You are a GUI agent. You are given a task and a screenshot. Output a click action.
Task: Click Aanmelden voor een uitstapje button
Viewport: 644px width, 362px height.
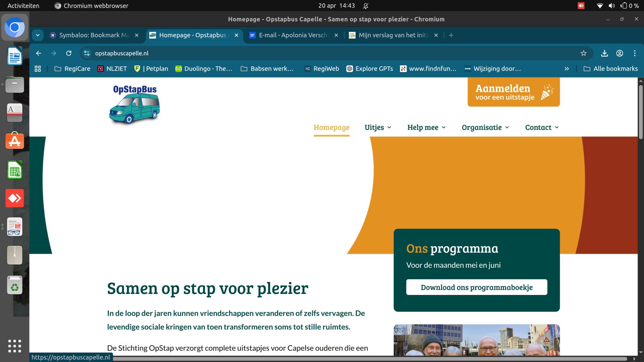tap(514, 92)
